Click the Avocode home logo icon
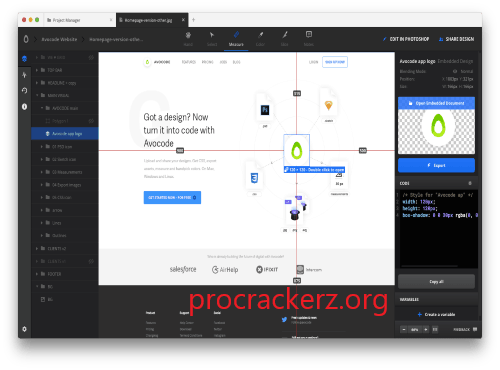 coord(26,39)
